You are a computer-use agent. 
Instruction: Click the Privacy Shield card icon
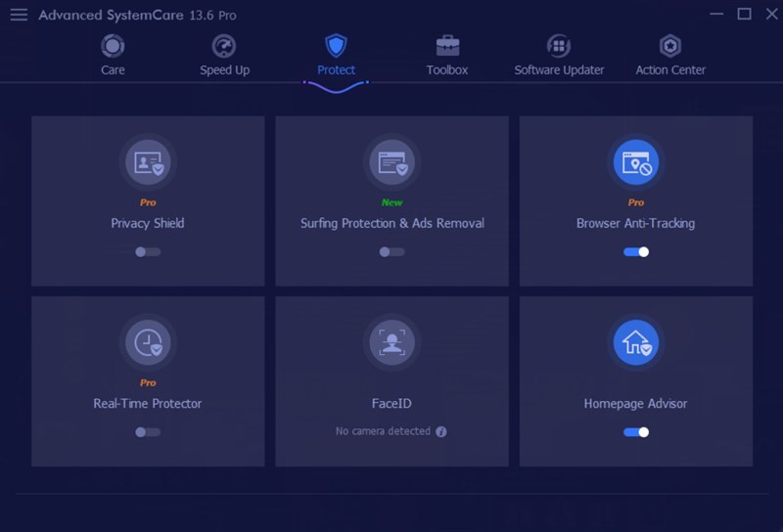tap(148, 162)
